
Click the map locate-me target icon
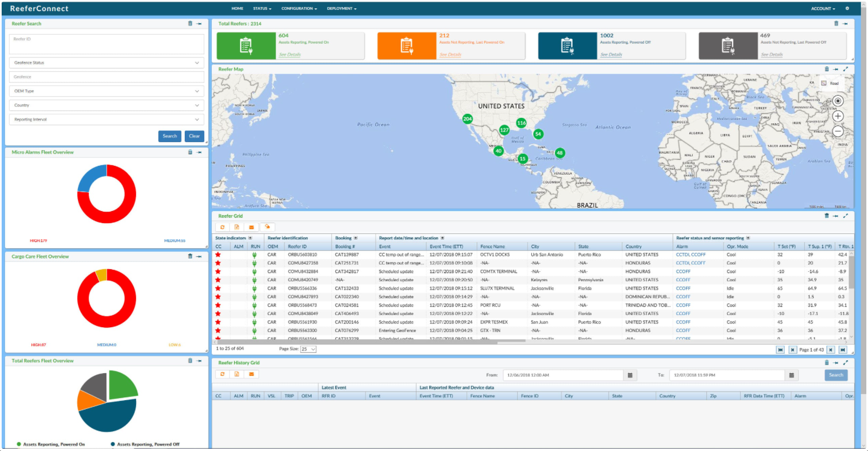tap(838, 101)
